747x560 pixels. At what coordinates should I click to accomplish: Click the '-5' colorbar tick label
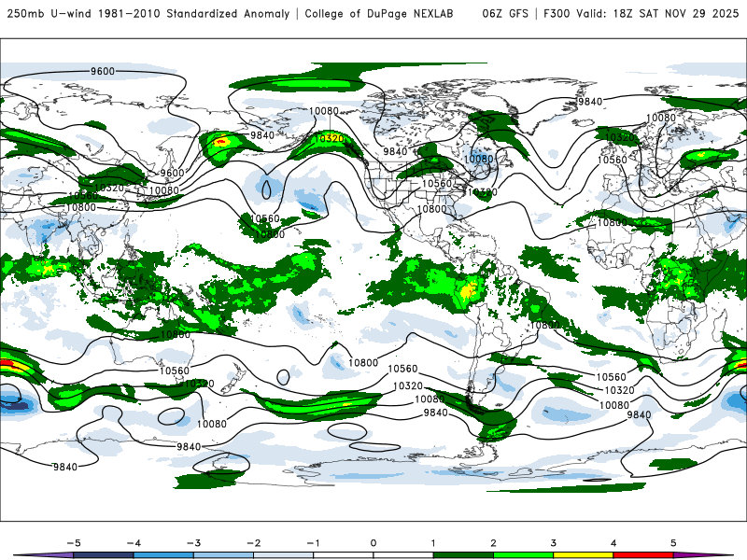click(74, 543)
